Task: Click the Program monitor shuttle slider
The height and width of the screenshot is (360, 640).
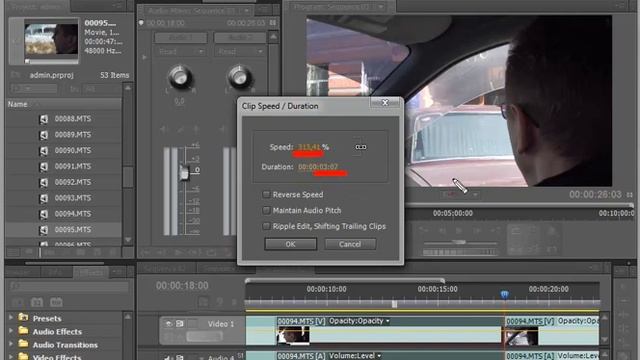Action: (459, 242)
